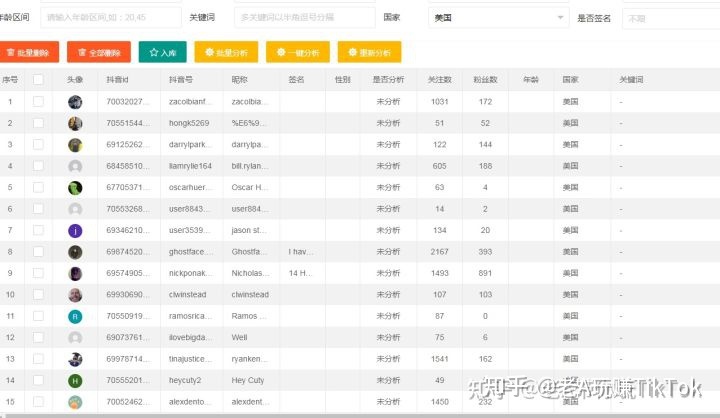Check the box for row hongk5269
The height and width of the screenshot is (418, 720).
[38, 123]
